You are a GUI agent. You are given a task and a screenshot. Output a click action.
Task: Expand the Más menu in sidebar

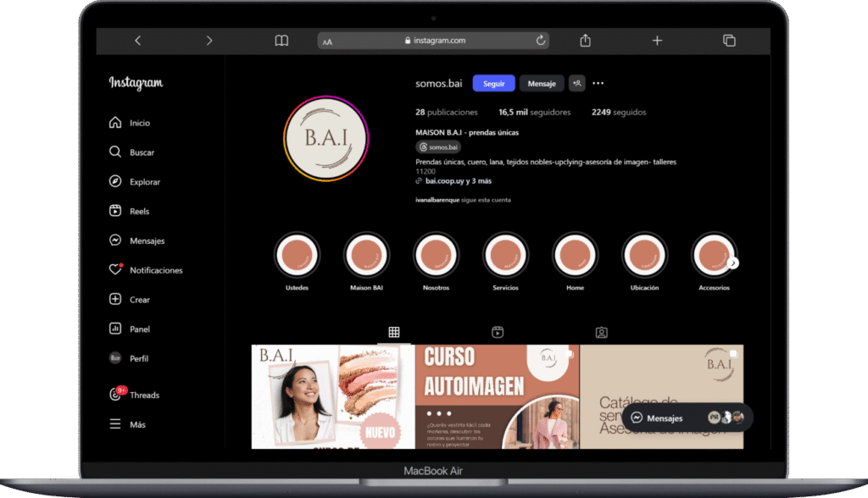pyautogui.click(x=115, y=424)
